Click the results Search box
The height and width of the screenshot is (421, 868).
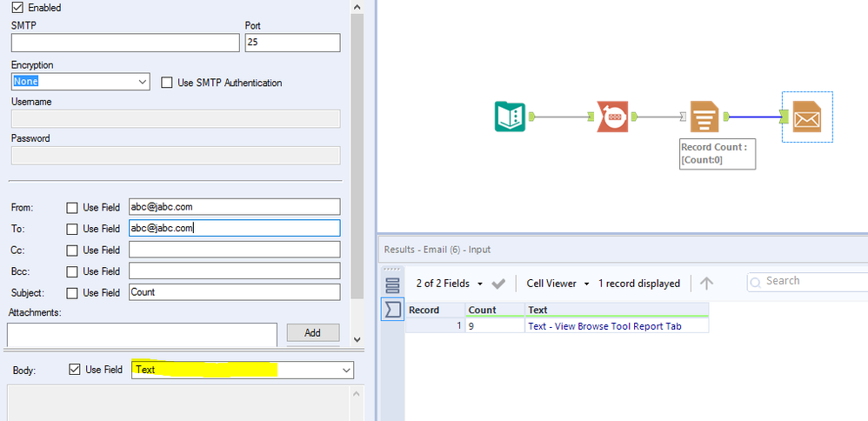(x=808, y=282)
